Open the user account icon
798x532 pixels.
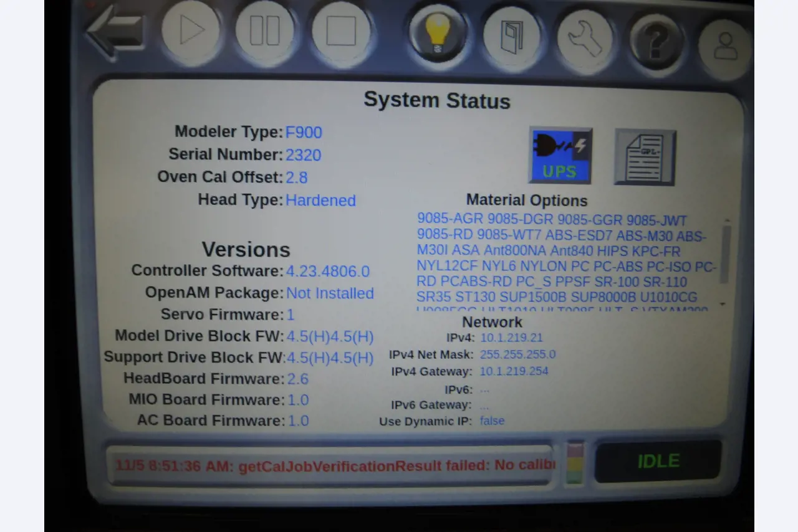[x=725, y=47]
